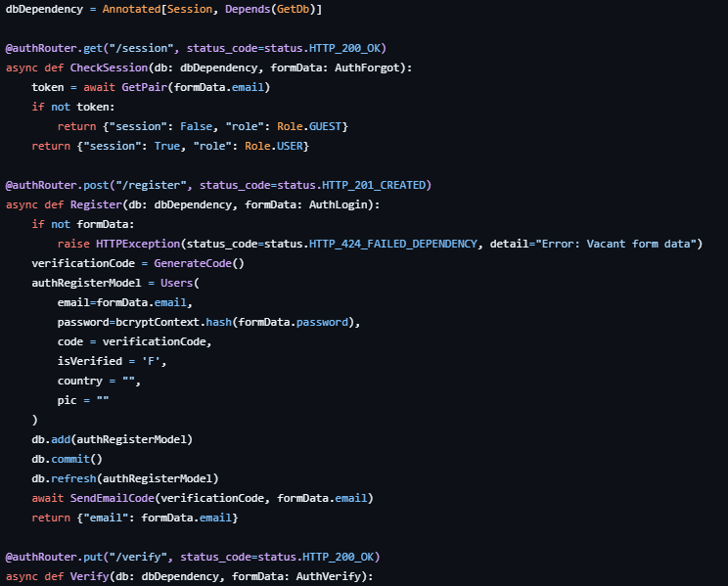Click the country = "" line
The height and width of the screenshot is (586, 728).
pyautogui.click(x=99, y=381)
